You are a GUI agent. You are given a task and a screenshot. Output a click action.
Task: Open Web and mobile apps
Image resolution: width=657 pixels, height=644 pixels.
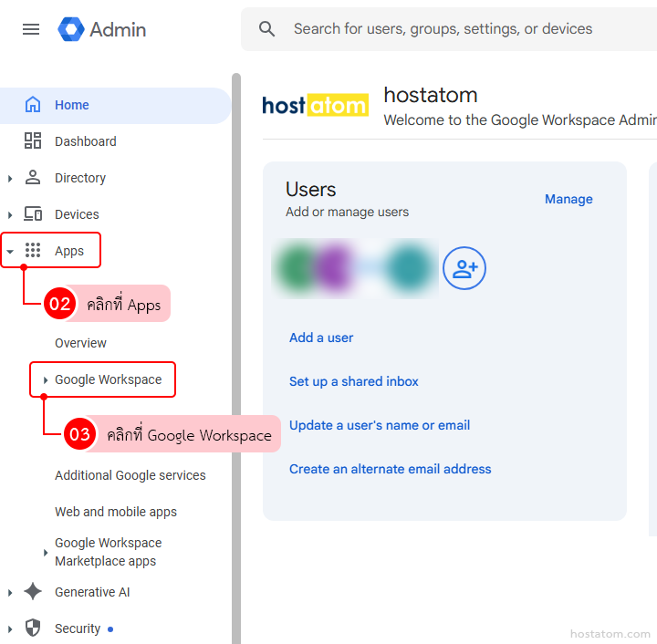pos(116,512)
